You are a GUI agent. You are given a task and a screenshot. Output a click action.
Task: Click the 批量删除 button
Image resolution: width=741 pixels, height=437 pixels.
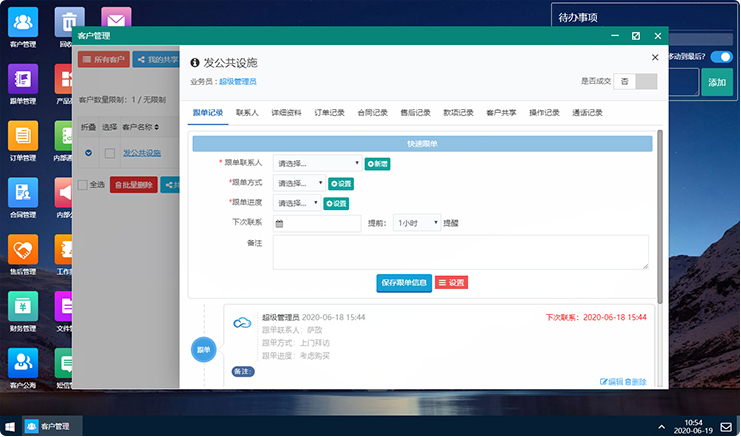point(134,185)
